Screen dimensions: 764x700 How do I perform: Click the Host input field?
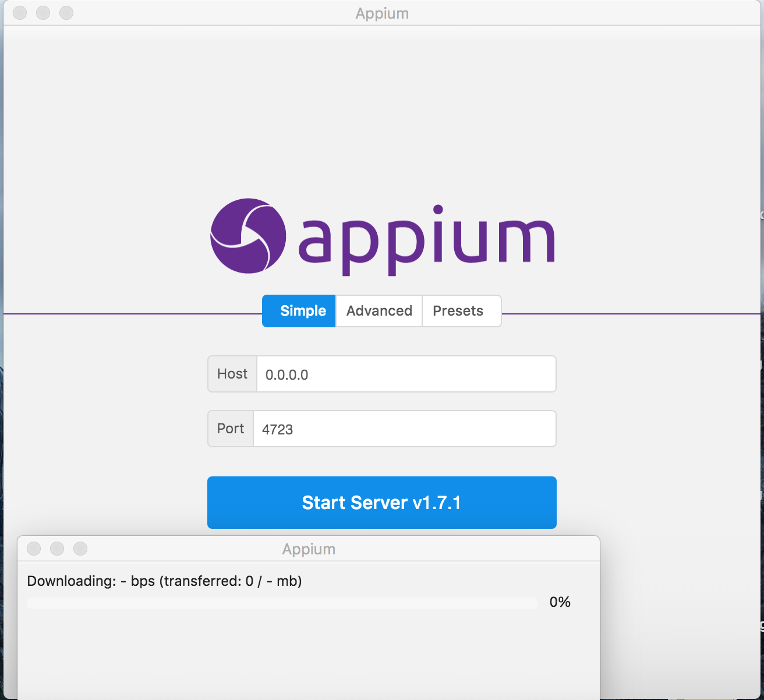point(406,374)
